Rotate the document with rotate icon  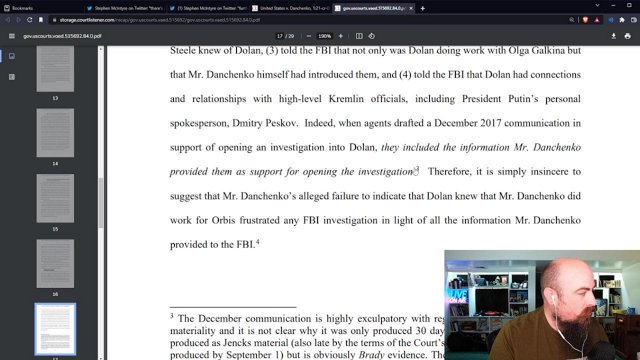[x=371, y=36]
